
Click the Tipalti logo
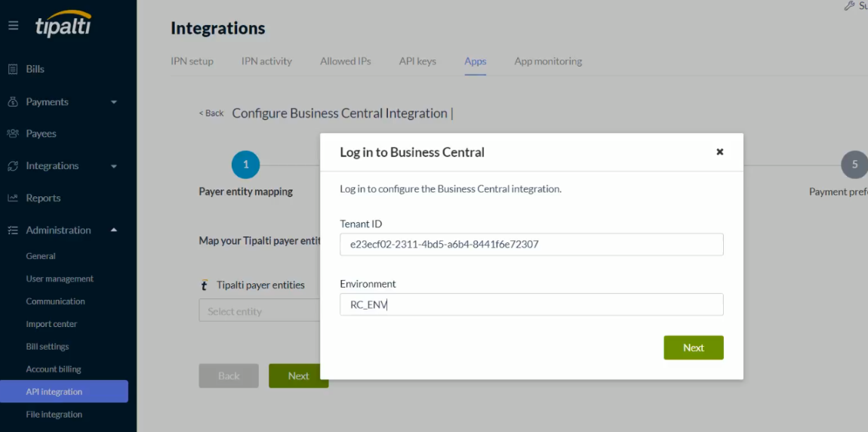(x=63, y=24)
